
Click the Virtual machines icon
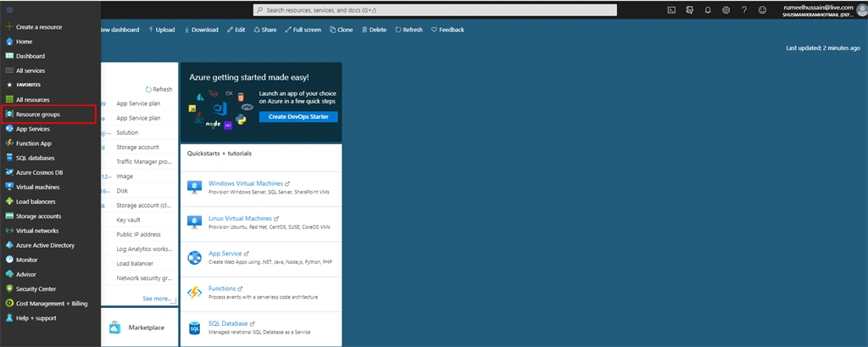coord(8,187)
